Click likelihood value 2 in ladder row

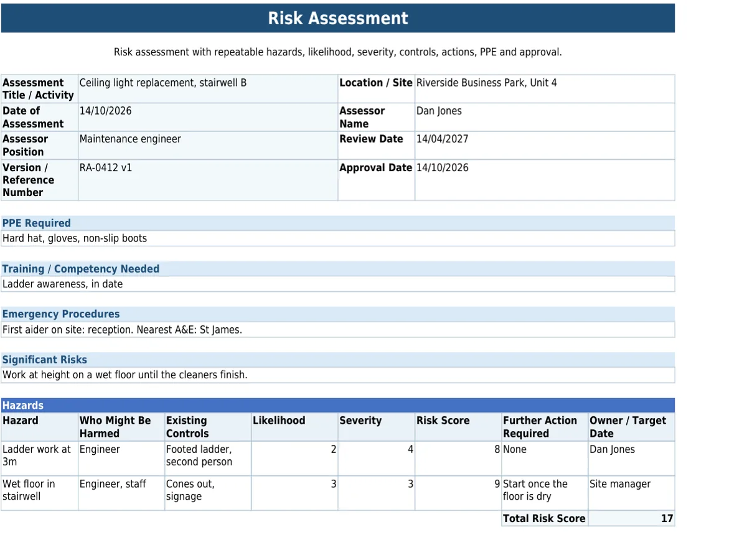(x=294, y=459)
